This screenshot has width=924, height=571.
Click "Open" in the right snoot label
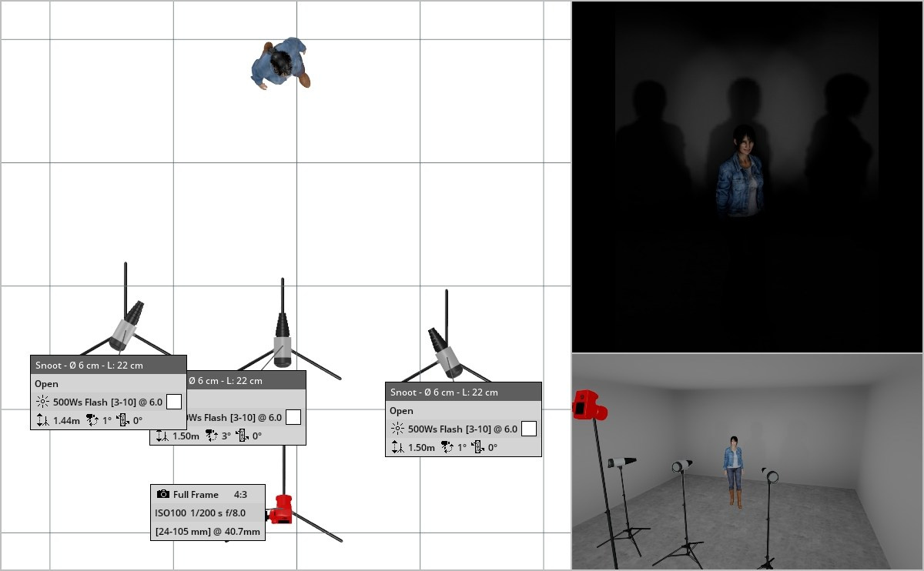coord(401,411)
